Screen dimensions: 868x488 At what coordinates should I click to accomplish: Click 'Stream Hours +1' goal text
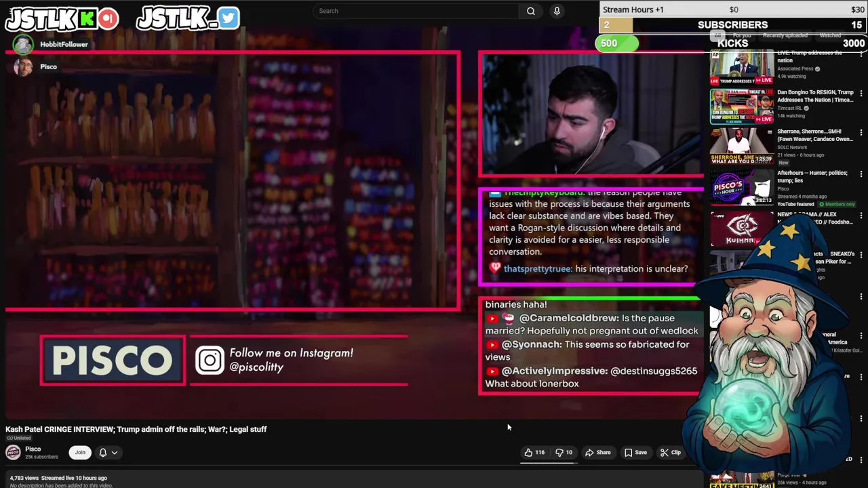pyautogui.click(x=633, y=9)
